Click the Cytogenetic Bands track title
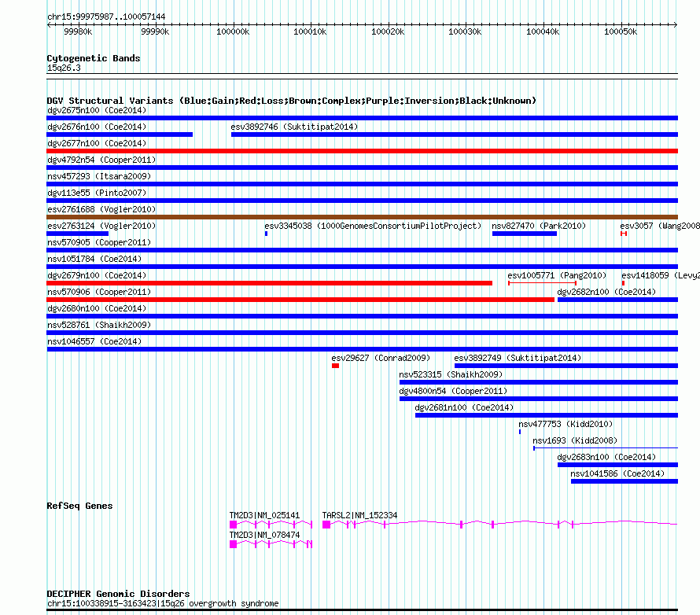Screen dimensions: 700x615 pyautogui.click(x=94, y=58)
